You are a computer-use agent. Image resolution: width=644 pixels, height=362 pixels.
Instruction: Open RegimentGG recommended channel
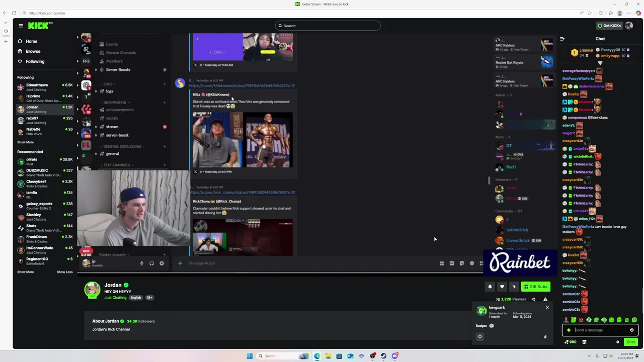[45, 261]
